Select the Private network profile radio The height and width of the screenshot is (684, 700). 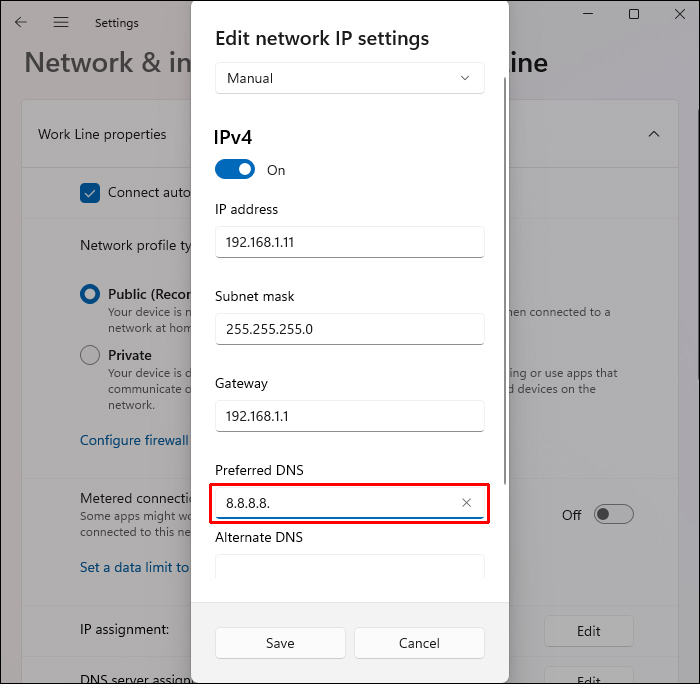[90, 355]
